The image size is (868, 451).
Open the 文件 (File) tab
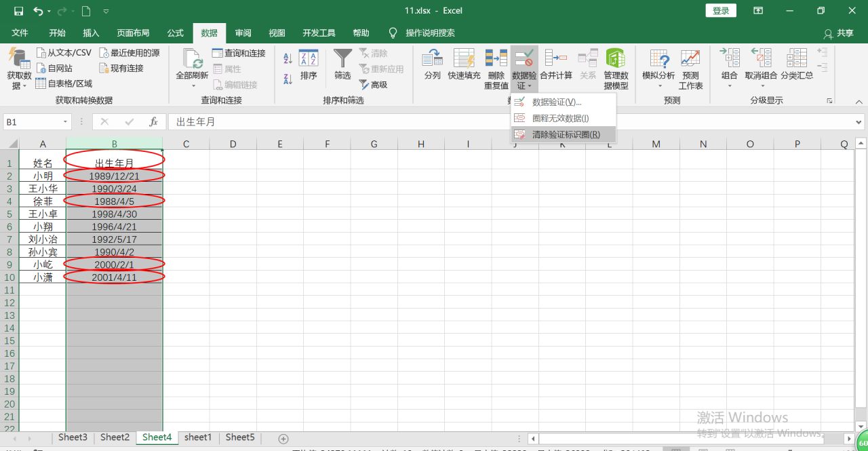(x=20, y=33)
